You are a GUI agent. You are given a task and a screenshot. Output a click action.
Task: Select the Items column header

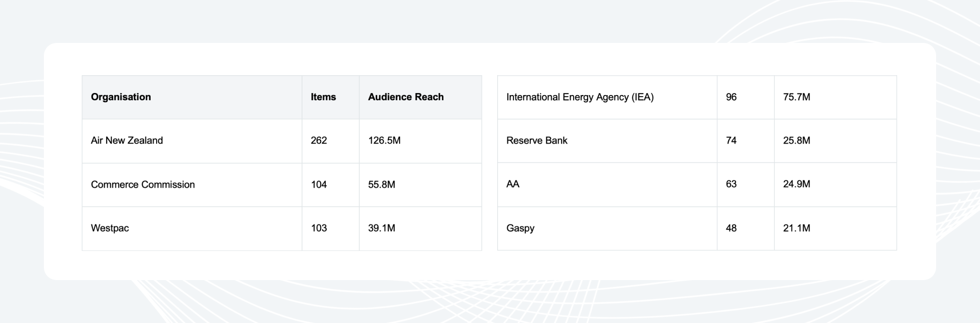click(x=331, y=97)
